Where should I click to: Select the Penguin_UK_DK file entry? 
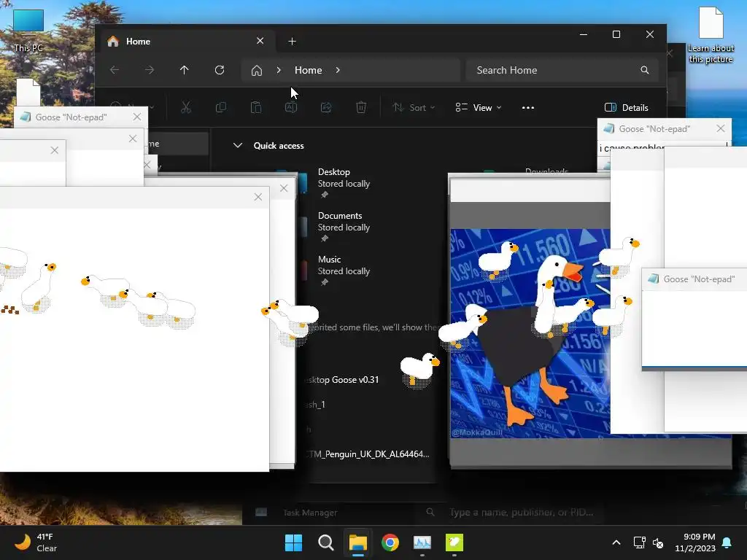click(368, 454)
